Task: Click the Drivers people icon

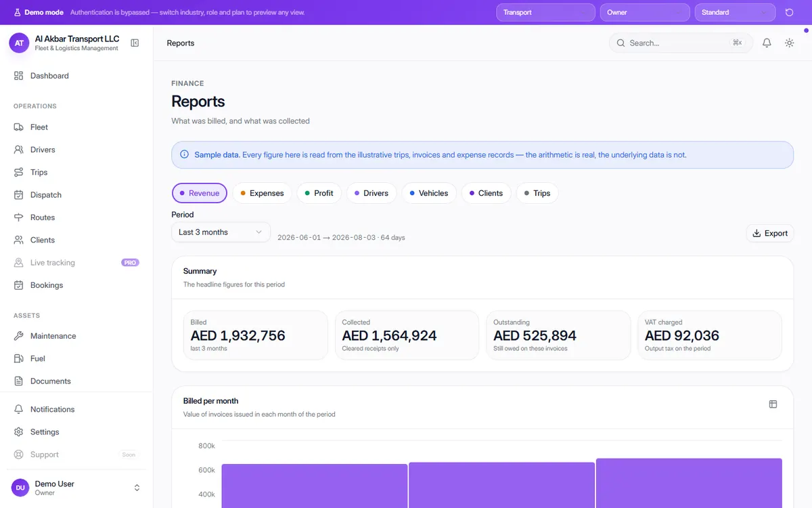Action: (x=19, y=150)
